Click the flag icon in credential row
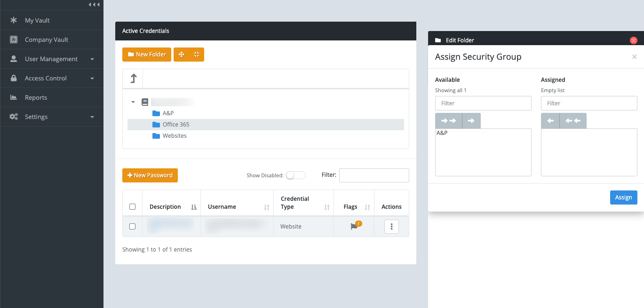This screenshot has height=308, width=644. [354, 227]
